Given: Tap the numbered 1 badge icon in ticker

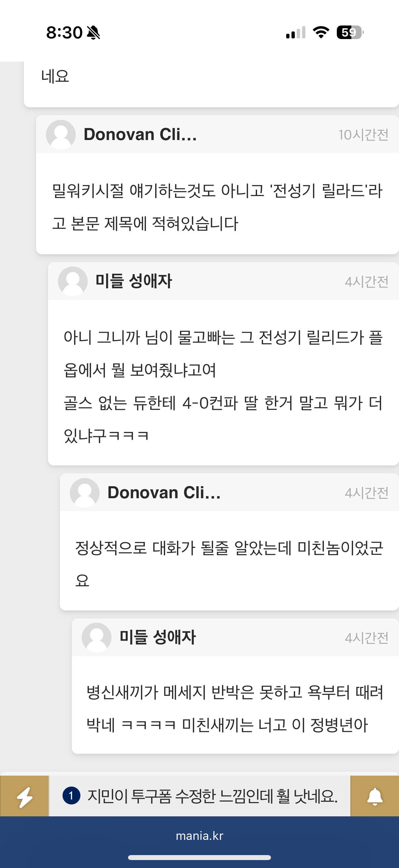Looking at the screenshot, I should pos(71,796).
